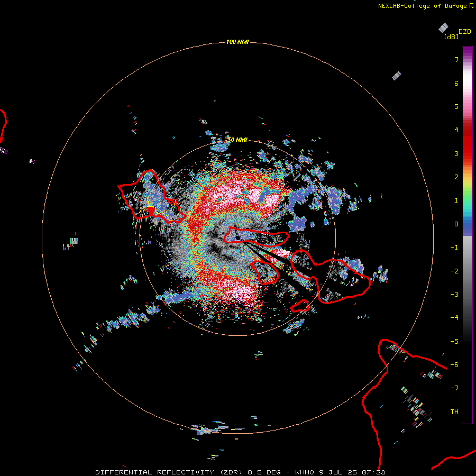Click the [dB] unit label
This screenshot has height=476, width=476.
[x=452, y=36]
